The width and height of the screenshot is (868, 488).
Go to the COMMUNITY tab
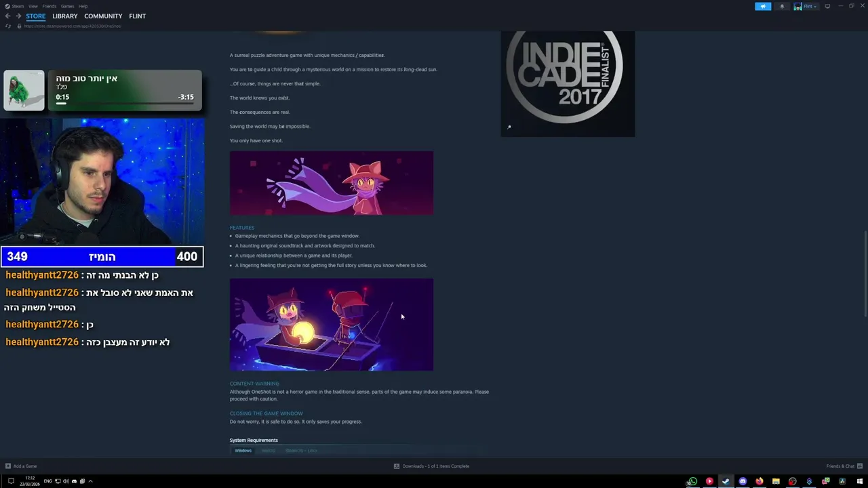(103, 16)
